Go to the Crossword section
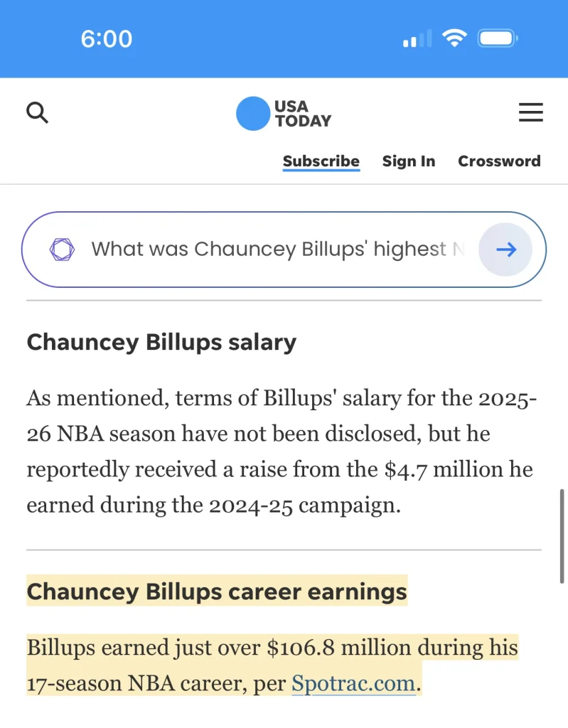568x728 pixels. 499,161
